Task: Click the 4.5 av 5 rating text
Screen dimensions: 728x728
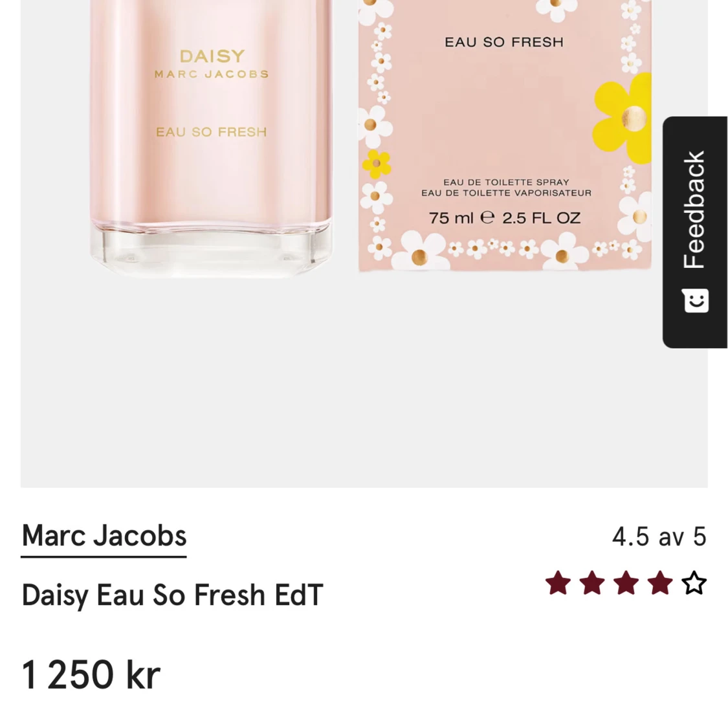Action: coord(659,536)
